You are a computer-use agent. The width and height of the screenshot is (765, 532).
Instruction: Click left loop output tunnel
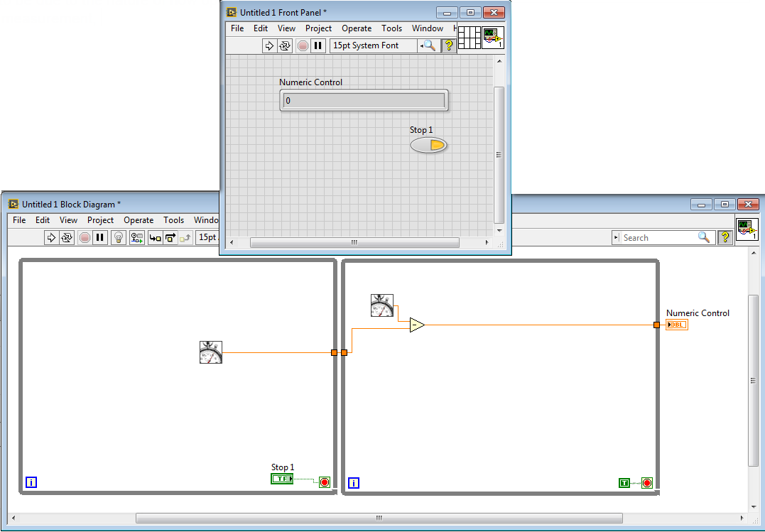click(x=335, y=352)
